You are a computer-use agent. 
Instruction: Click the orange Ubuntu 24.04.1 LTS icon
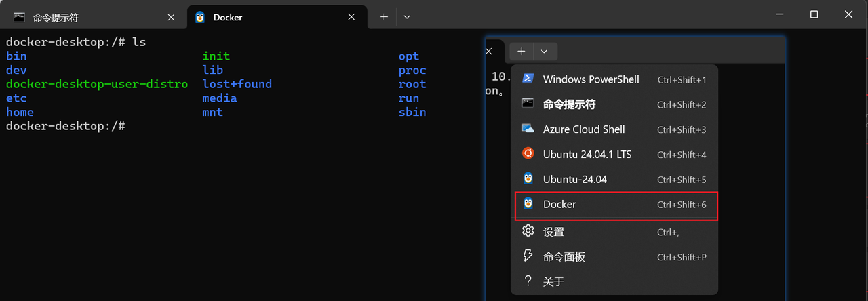[x=528, y=154]
